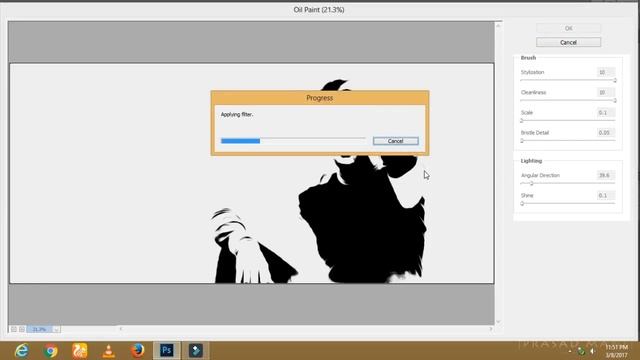Click the green system tray icon
Viewport: 640px width, 360px height.
click(x=581, y=351)
